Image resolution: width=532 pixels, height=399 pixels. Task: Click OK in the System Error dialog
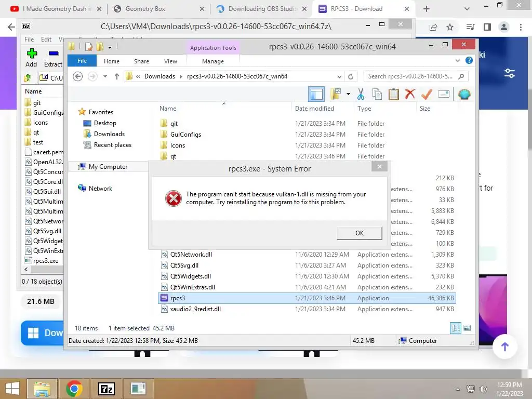360,233
